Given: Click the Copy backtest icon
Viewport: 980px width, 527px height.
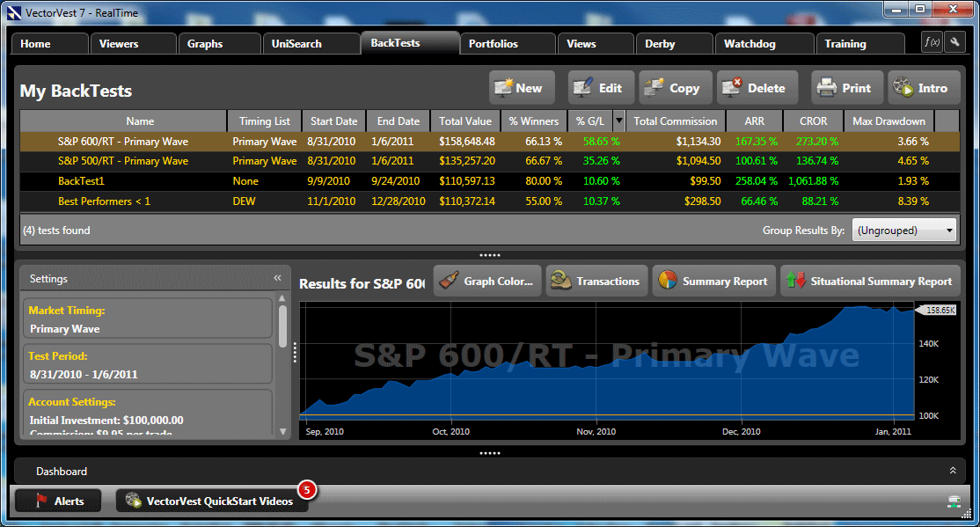Looking at the screenshot, I should pos(654,88).
